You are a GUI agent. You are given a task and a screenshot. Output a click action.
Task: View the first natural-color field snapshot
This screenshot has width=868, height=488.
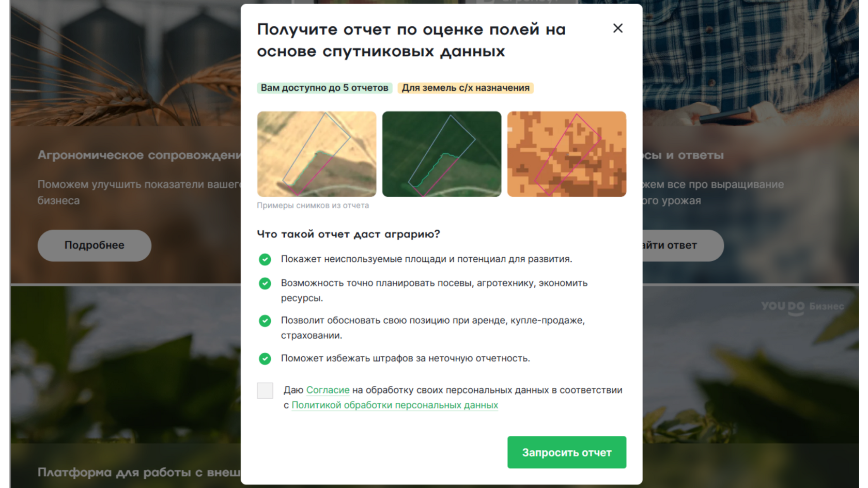[317, 154]
